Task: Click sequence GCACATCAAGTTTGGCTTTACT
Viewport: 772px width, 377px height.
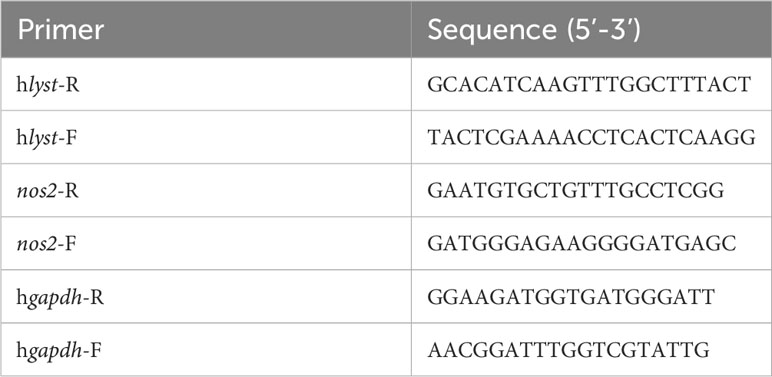Action: (x=589, y=84)
